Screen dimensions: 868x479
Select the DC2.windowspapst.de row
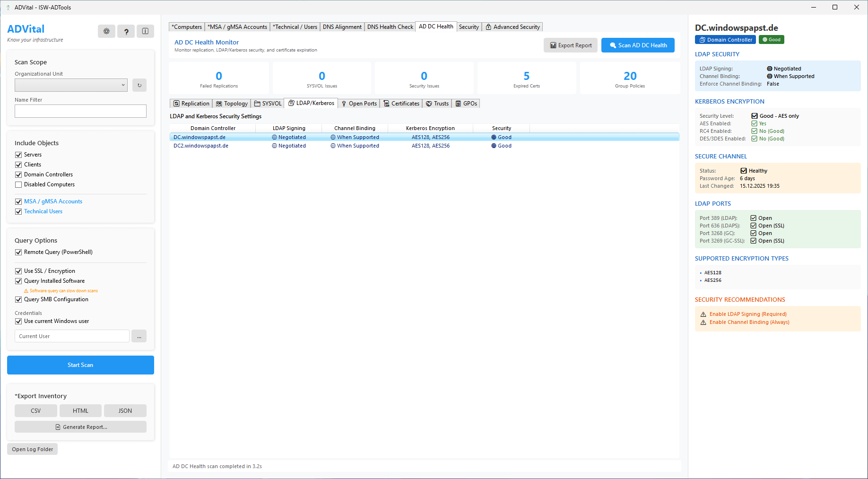[201, 146]
